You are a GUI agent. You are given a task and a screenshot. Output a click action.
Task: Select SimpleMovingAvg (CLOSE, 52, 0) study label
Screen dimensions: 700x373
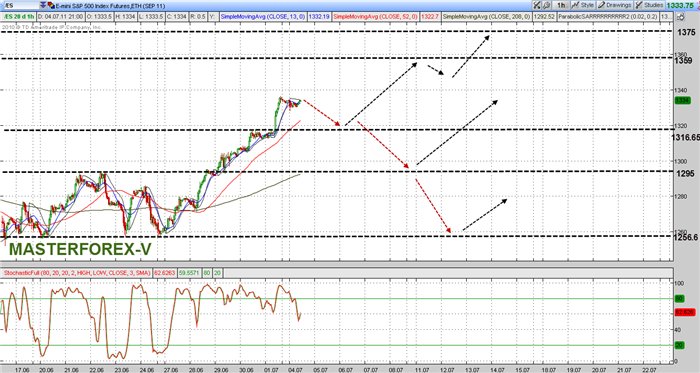tap(376, 17)
